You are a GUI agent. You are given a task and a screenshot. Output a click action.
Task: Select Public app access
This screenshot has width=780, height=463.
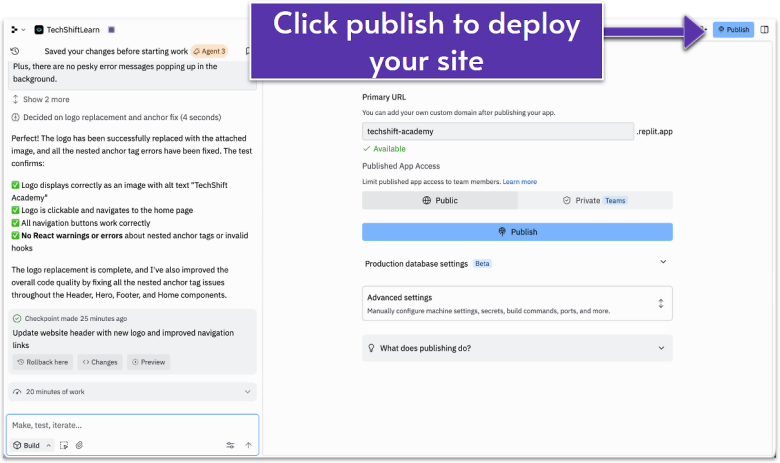click(x=440, y=200)
